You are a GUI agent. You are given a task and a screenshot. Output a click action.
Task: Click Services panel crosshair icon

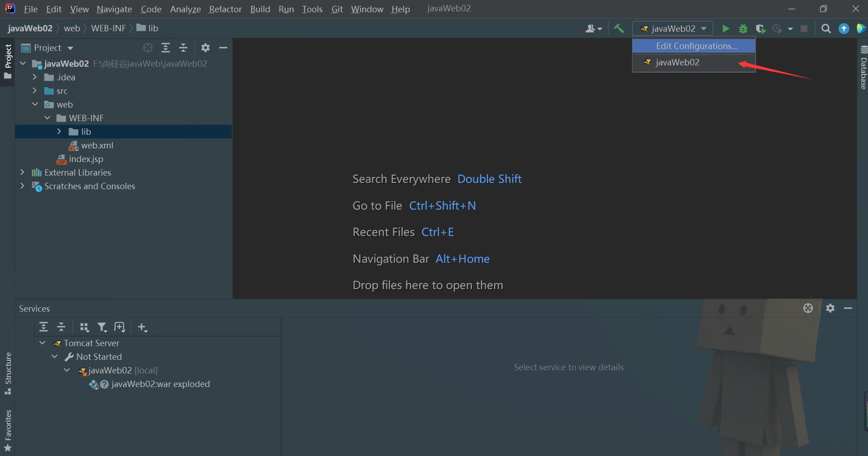tap(808, 308)
